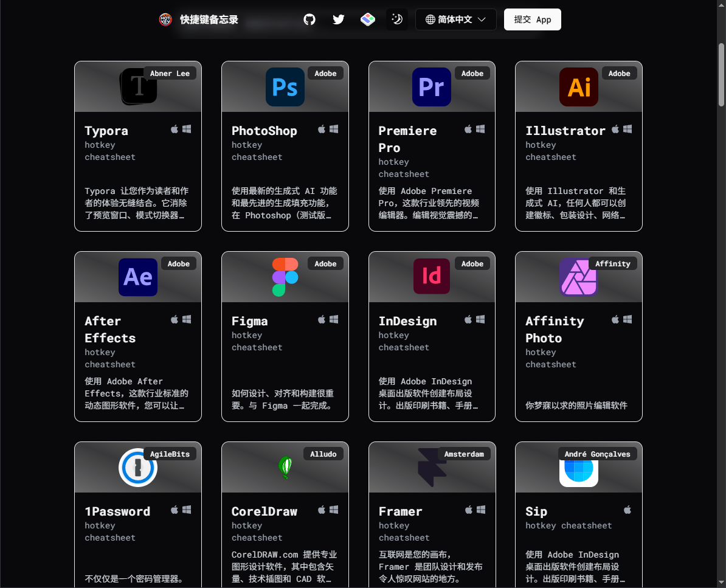The width and height of the screenshot is (726, 588).
Task: Open the Sip card title
Action: 536,511
